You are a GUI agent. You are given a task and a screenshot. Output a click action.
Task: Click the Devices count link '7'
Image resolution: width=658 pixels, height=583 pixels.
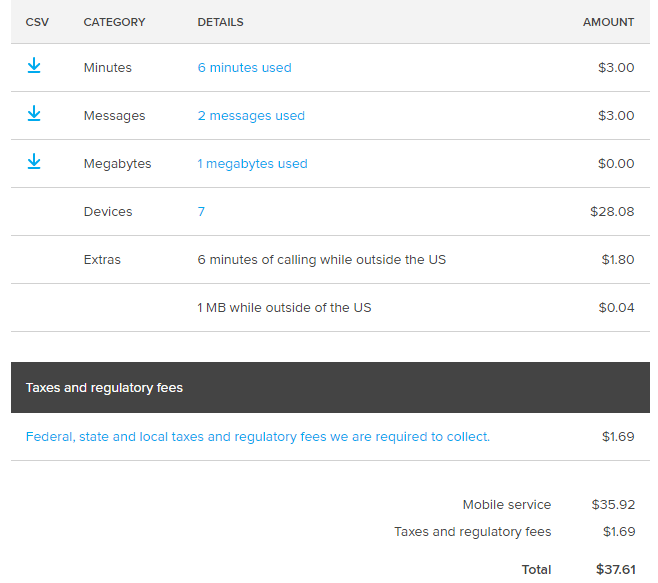tap(201, 212)
